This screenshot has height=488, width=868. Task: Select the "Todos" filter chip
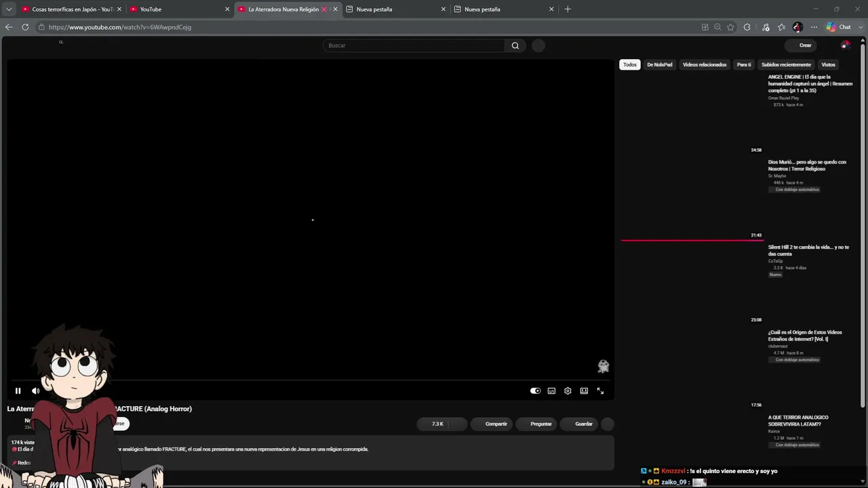(x=630, y=64)
